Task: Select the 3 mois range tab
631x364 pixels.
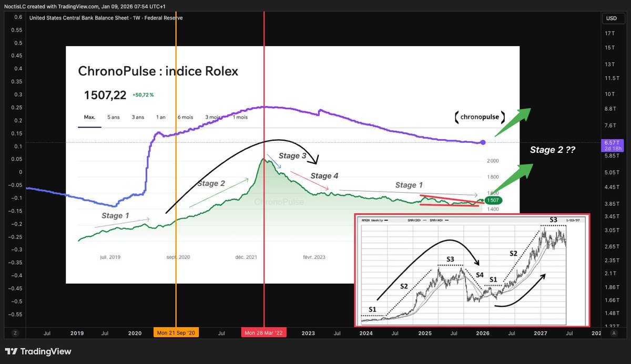Action: (213, 117)
